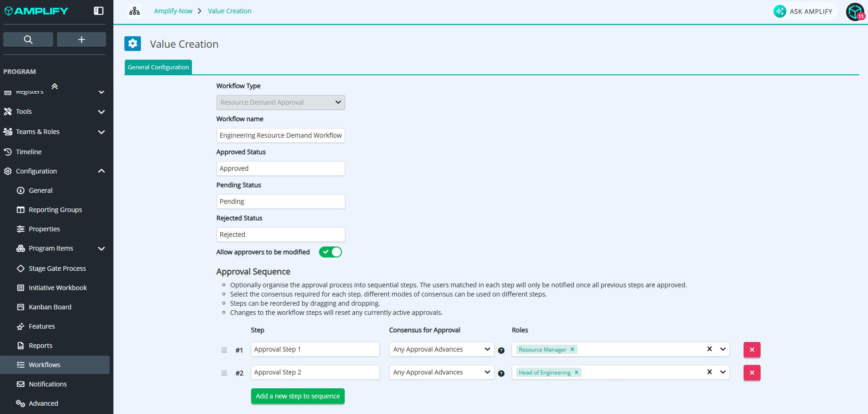Click the double-chevron scroll up icon

point(55,86)
